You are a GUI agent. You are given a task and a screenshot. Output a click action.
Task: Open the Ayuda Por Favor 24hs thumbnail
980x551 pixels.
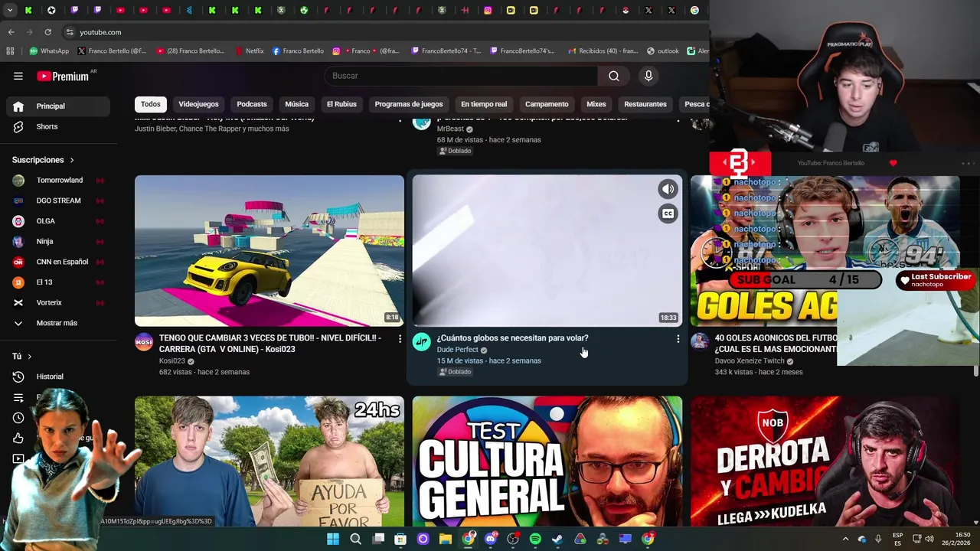pyautogui.click(x=269, y=461)
